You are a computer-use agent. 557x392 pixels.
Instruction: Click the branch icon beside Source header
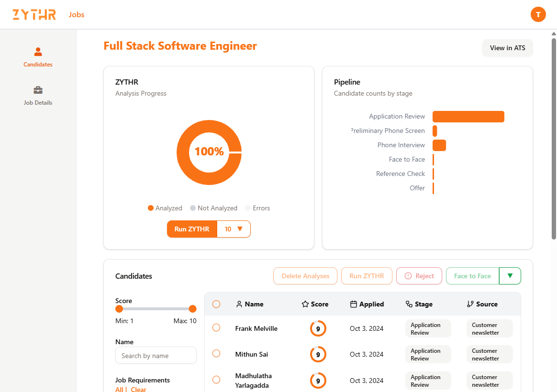point(470,304)
